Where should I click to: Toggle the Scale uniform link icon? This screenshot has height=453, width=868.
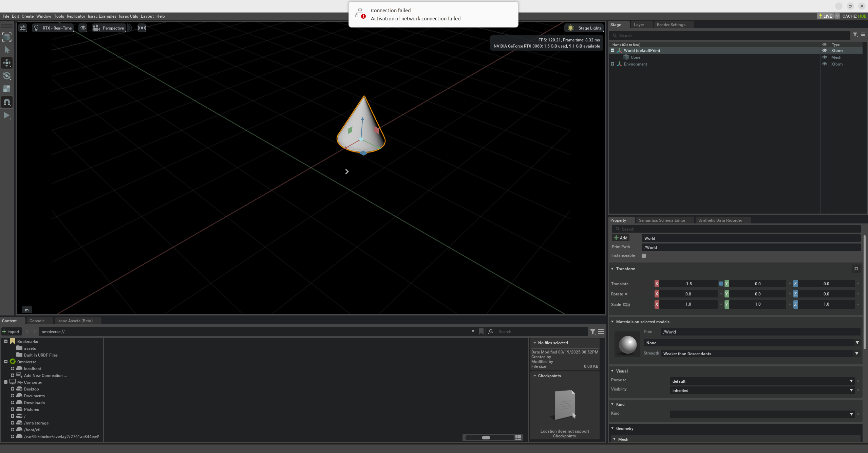(x=626, y=305)
